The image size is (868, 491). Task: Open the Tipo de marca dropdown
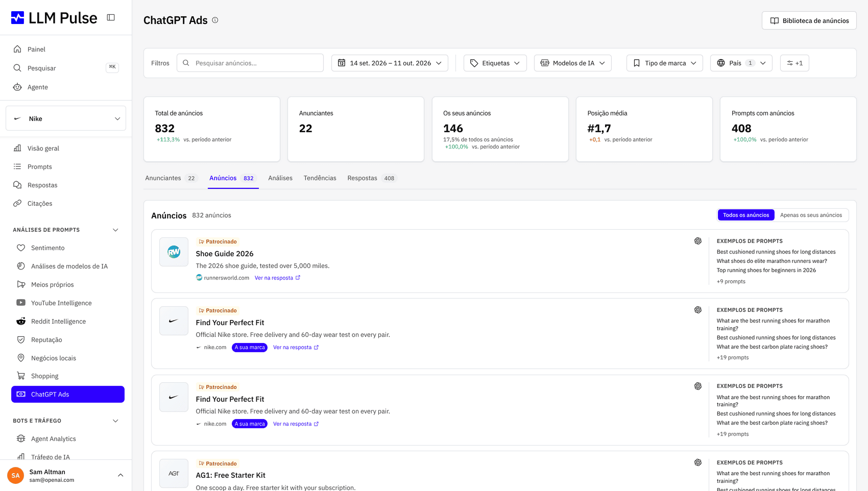[665, 63]
